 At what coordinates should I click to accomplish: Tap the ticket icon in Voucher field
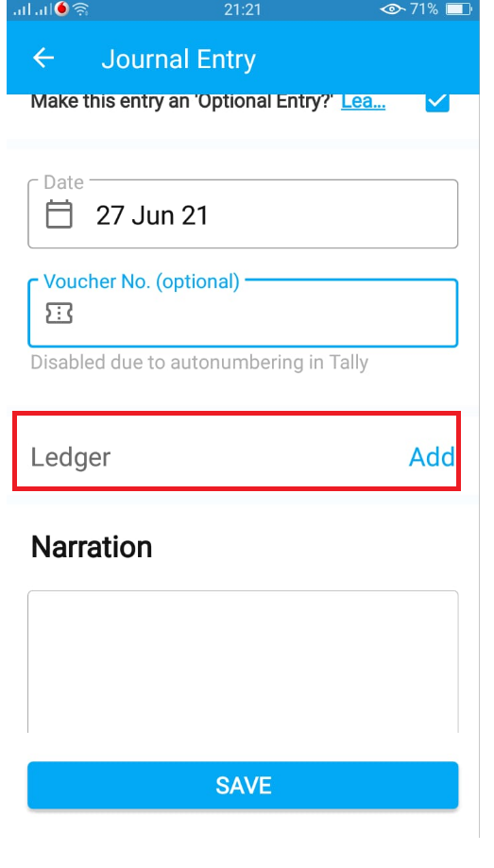59,314
